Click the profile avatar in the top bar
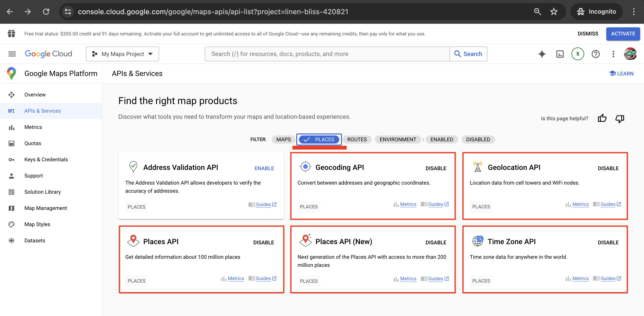This screenshot has width=644, height=316. tap(630, 54)
